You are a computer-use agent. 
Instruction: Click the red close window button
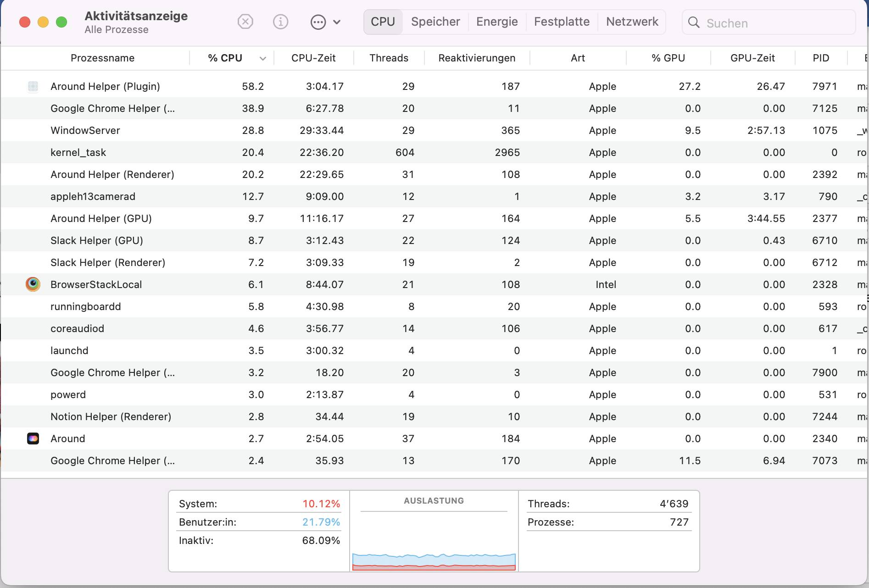click(x=25, y=22)
